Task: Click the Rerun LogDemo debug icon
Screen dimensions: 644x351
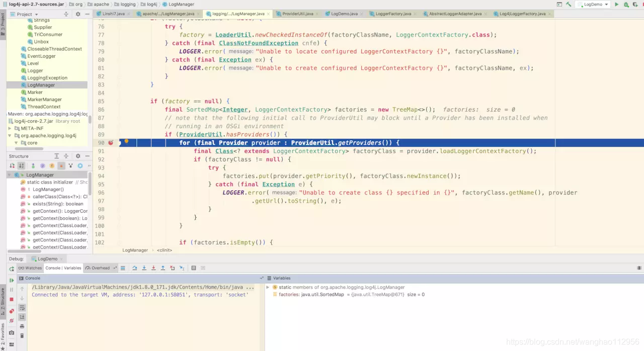Action: (12, 269)
